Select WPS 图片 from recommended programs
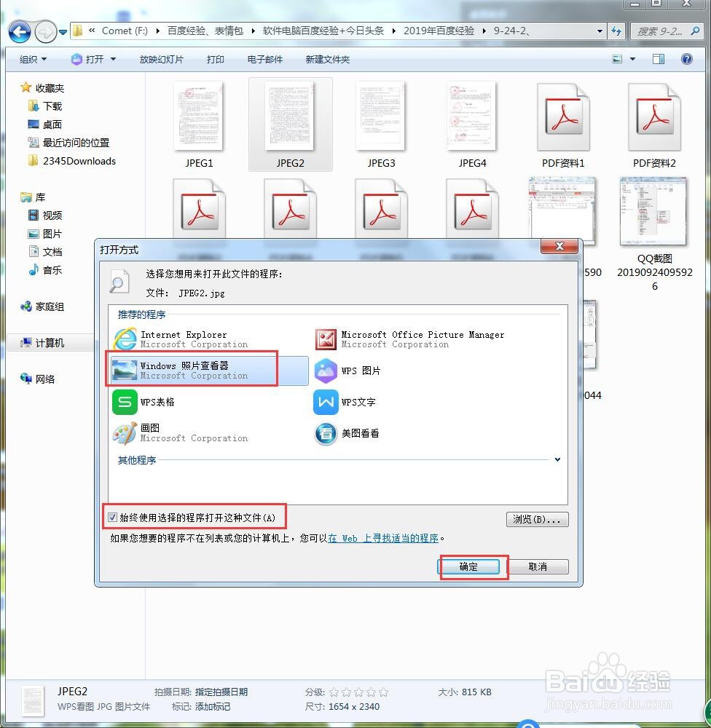Screen dimensions: 711x728 click(x=361, y=370)
